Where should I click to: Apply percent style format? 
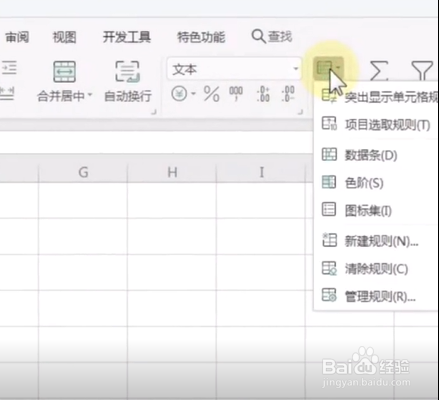point(211,94)
